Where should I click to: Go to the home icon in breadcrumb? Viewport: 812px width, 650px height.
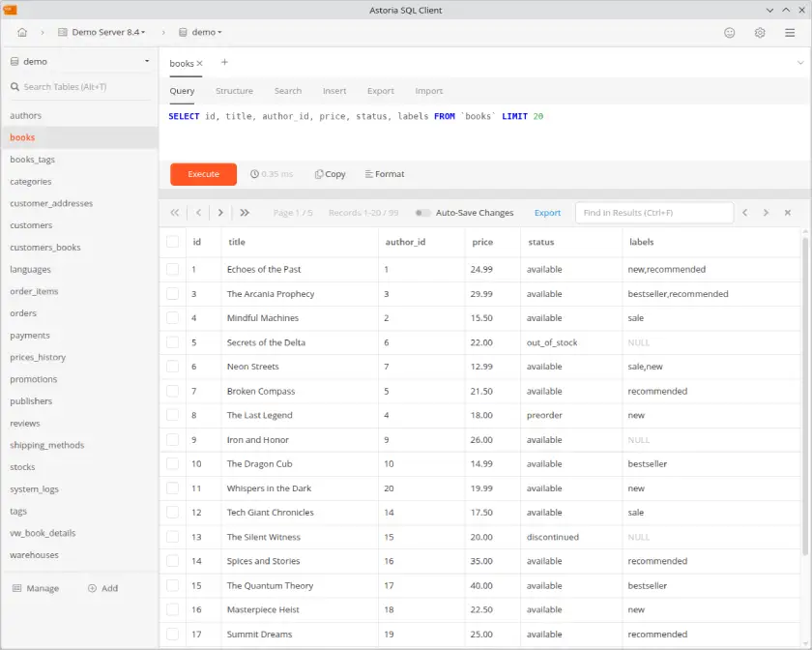point(21,32)
